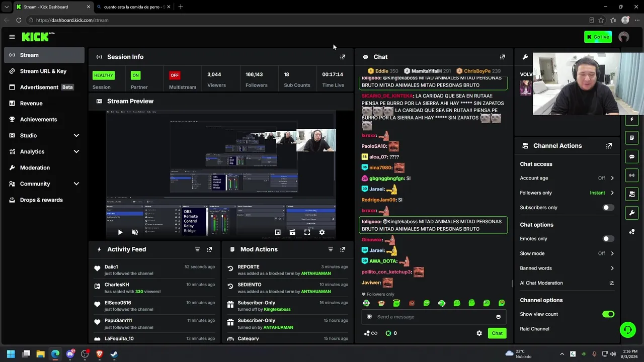Open the hamburger navigation menu

click(12, 37)
